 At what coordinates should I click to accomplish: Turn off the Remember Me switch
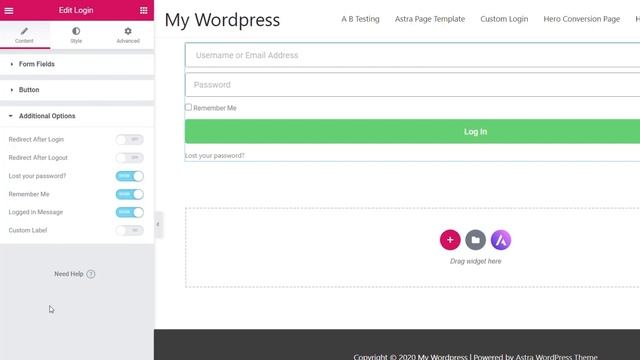click(129, 194)
